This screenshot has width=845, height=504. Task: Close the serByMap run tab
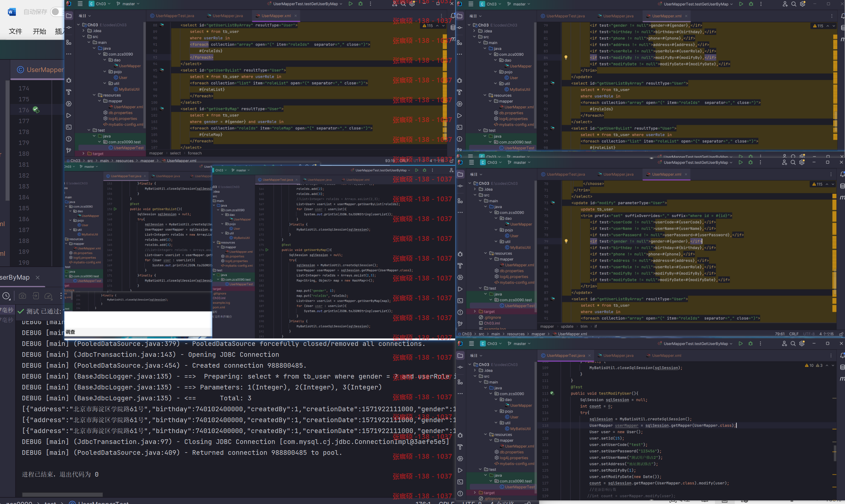pyautogui.click(x=38, y=278)
